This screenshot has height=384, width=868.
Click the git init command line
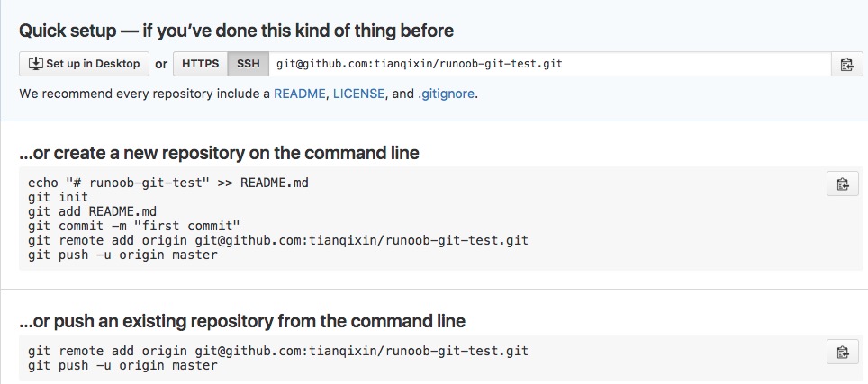coord(59,197)
